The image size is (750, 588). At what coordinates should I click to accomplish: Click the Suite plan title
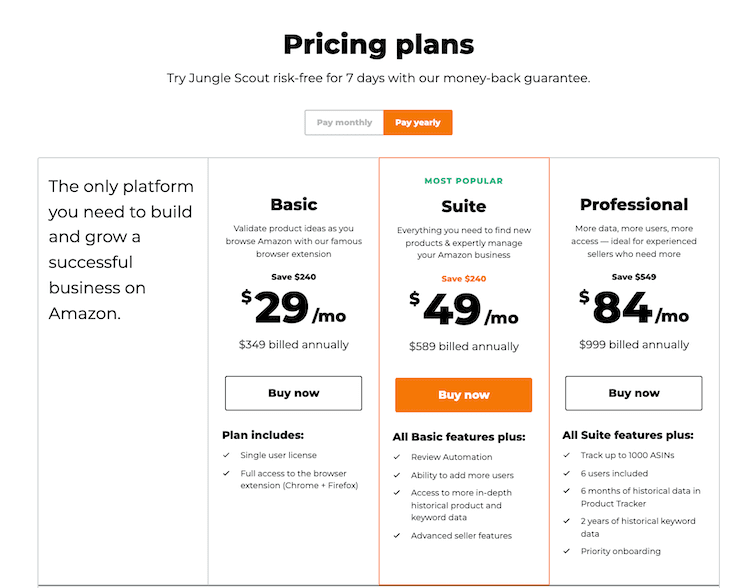pyautogui.click(x=464, y=207)
